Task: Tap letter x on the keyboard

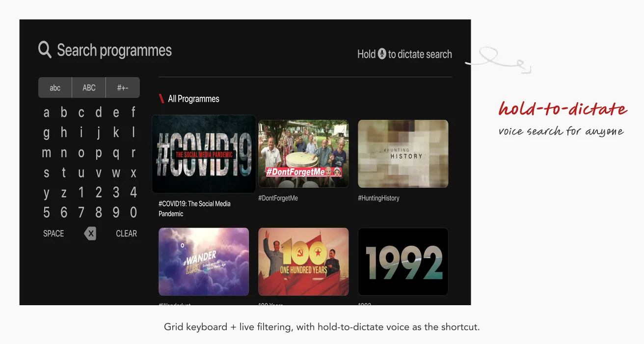Action: (x=134, y=172)
